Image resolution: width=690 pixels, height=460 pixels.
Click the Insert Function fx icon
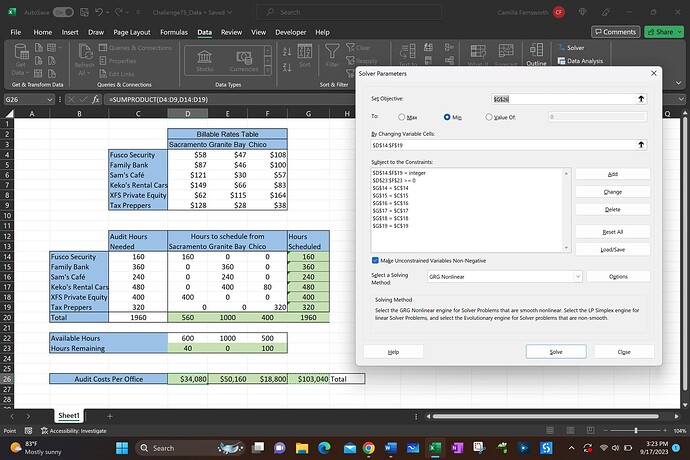[x=95, y=99]
